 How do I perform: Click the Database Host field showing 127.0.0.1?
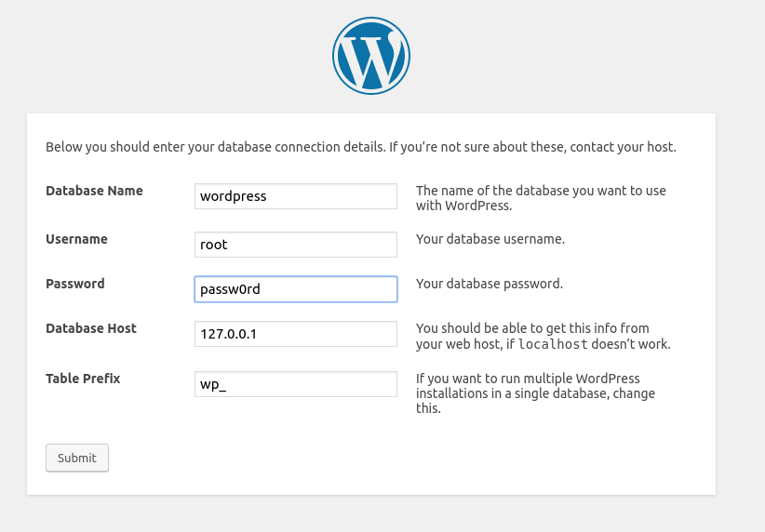tap(296, 334)
